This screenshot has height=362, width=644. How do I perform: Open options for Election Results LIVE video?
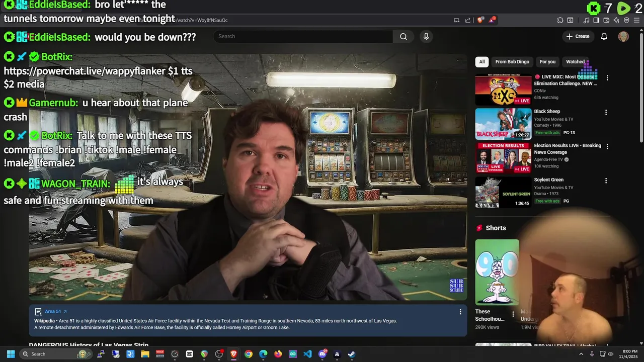[x=607, y=146]
